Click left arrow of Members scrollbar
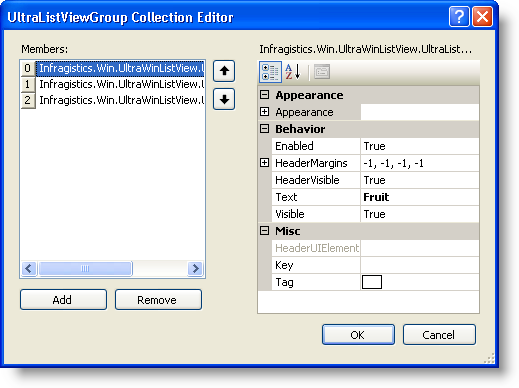The width and height of the screenshot is (519, 388). (x=29, y=268)
